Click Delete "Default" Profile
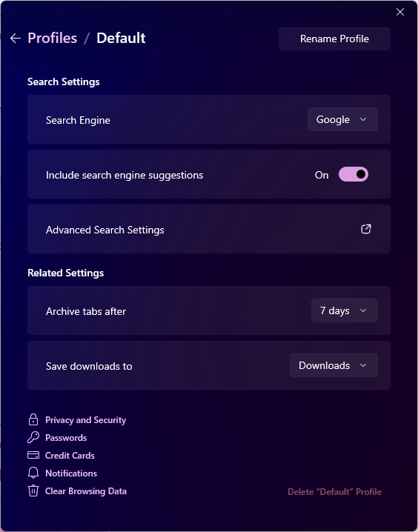 pos(334,492)
